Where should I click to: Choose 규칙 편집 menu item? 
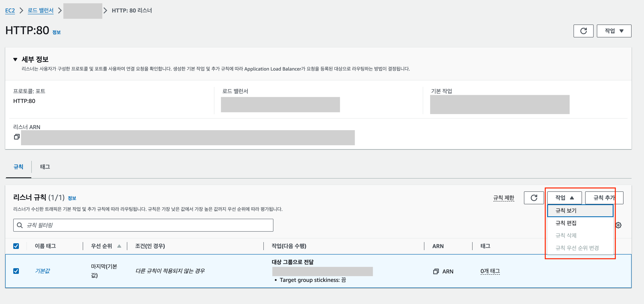coord(566,223)
